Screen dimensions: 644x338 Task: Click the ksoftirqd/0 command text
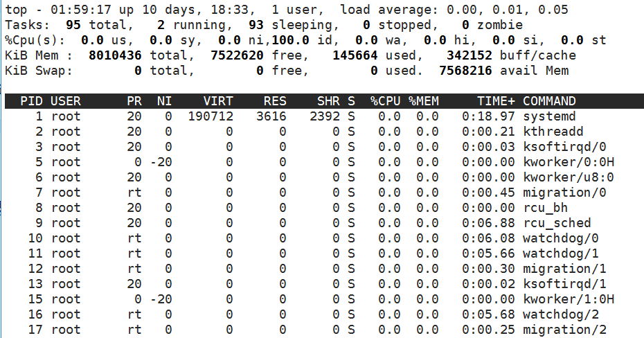(x=564, y=147)
